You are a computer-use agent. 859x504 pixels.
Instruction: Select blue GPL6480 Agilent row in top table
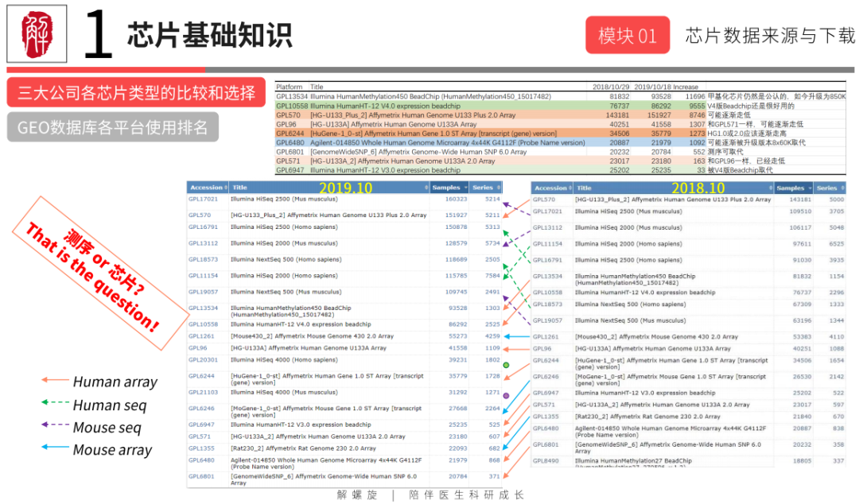(561, 142)
